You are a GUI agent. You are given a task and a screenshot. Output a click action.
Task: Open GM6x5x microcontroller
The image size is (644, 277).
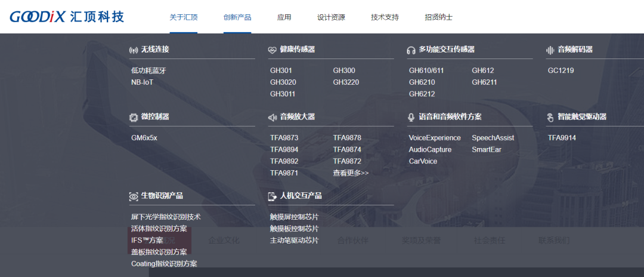[144, 138]
